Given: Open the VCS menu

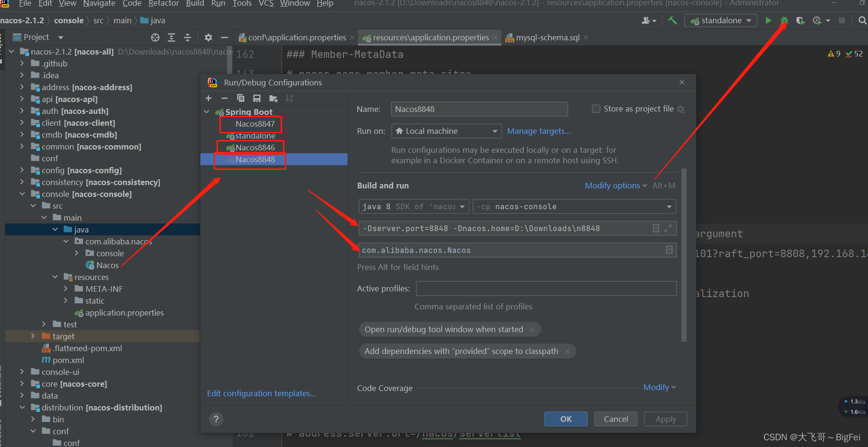Looking at the screenshot, I should coord(266,3).
